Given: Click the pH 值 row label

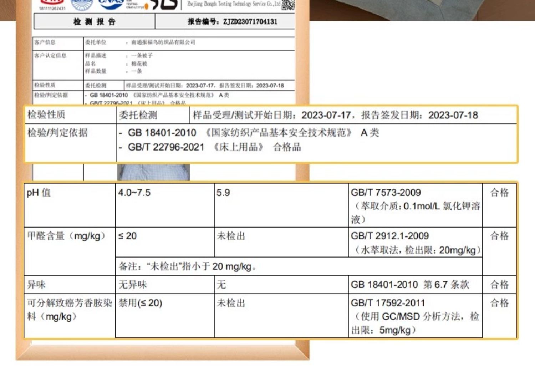Looking at the screenshot, I should 39,193.
